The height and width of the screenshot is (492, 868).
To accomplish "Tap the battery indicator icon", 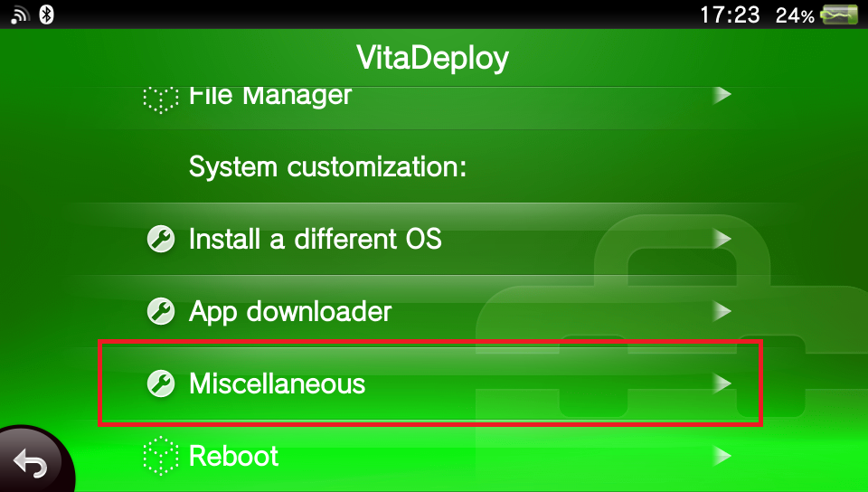I will 839,14.
